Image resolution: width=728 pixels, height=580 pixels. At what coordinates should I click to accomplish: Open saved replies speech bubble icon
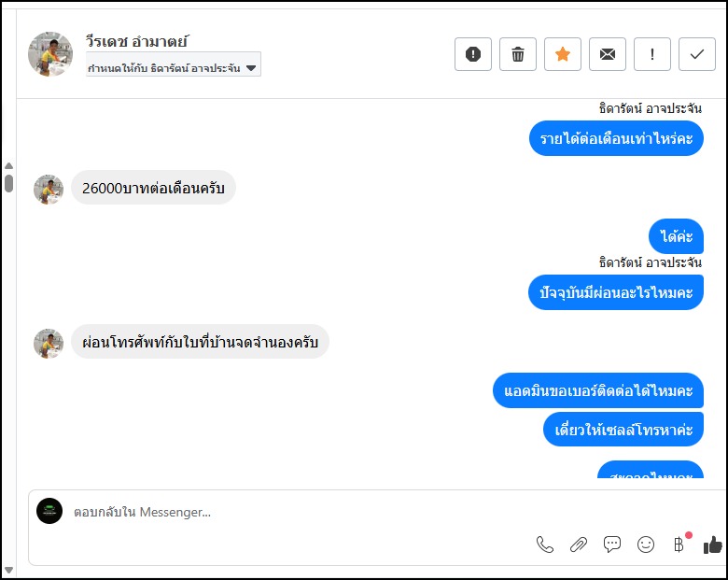(612, 545)
